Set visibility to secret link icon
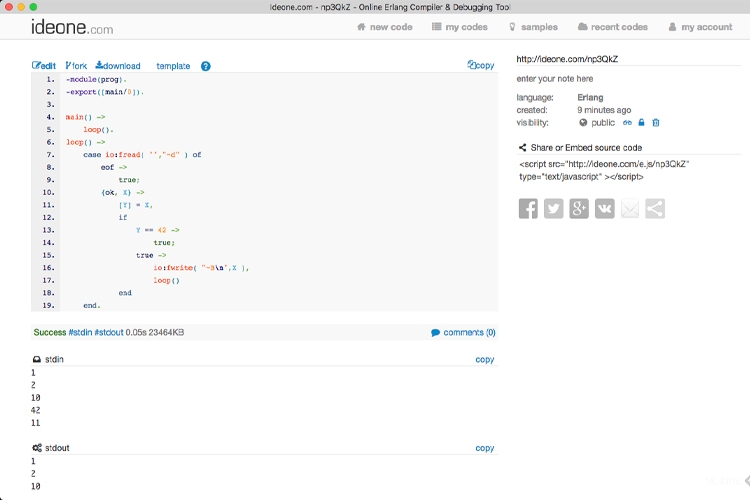 point(627,122)
